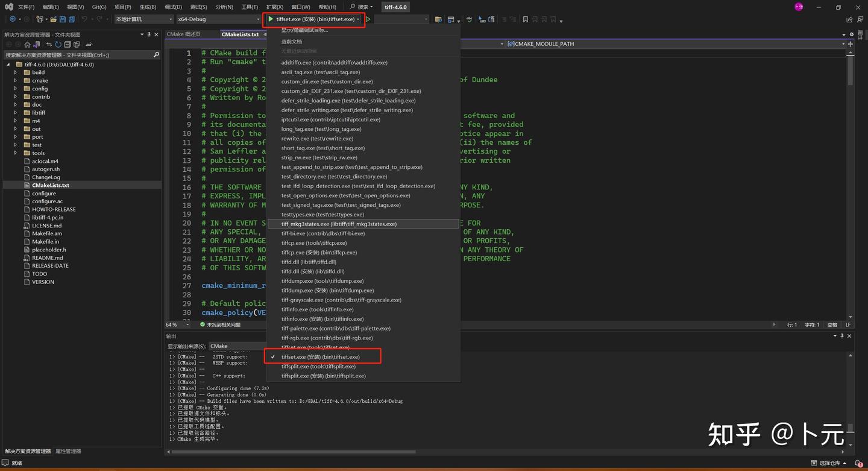Image resolution: width=868 pixels, height=471 pixels.
Task: Expand the libtiff folder in tree
Action: pos(16,113)
